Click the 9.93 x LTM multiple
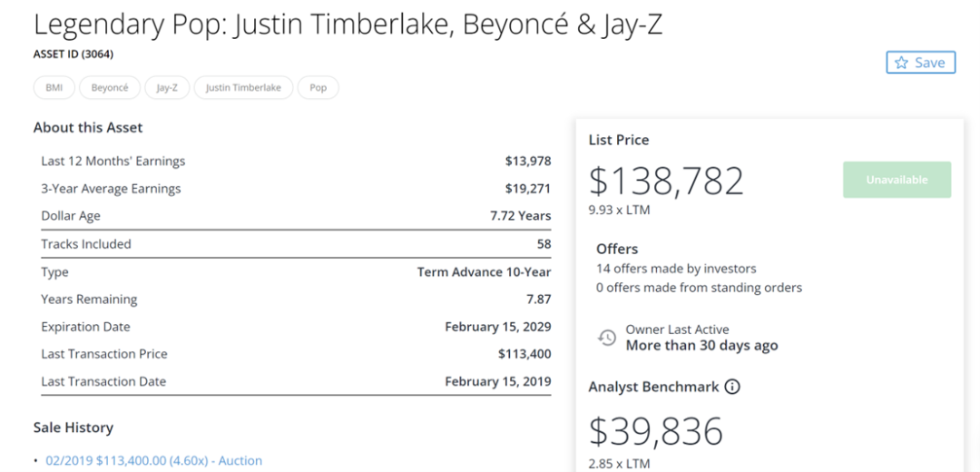980x472 pixels. [x=620, y=210]
